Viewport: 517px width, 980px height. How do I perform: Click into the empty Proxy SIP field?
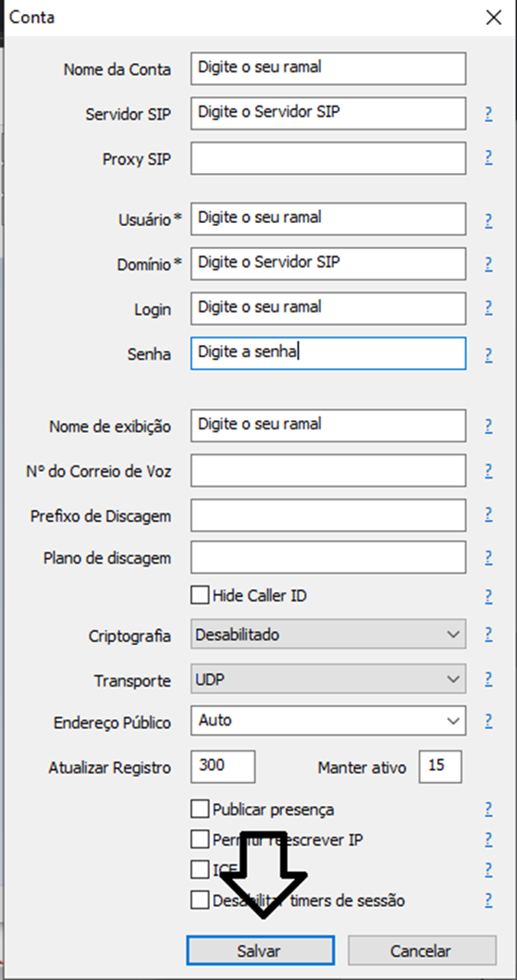point(328,158)
